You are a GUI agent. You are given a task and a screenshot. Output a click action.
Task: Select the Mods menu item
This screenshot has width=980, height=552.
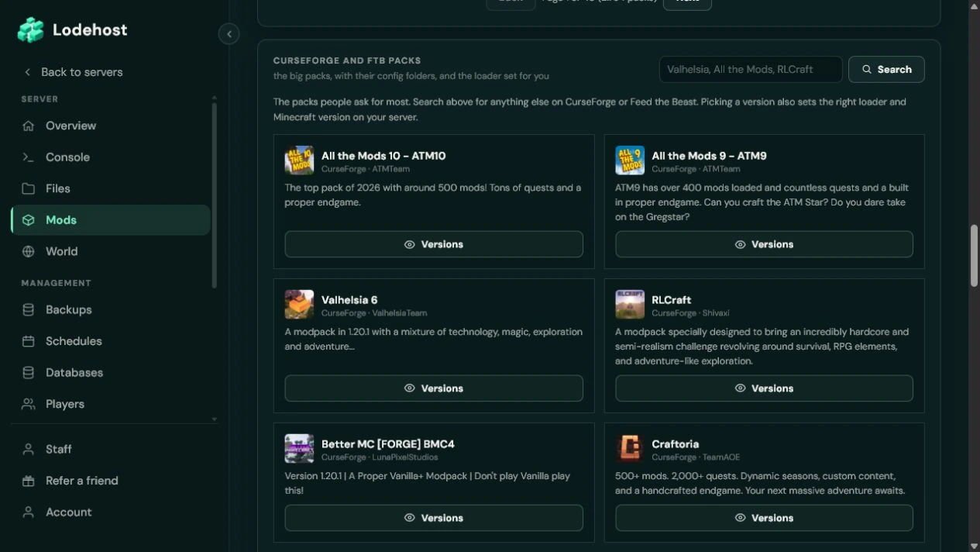pyautogui.click(x=111, y=220)
